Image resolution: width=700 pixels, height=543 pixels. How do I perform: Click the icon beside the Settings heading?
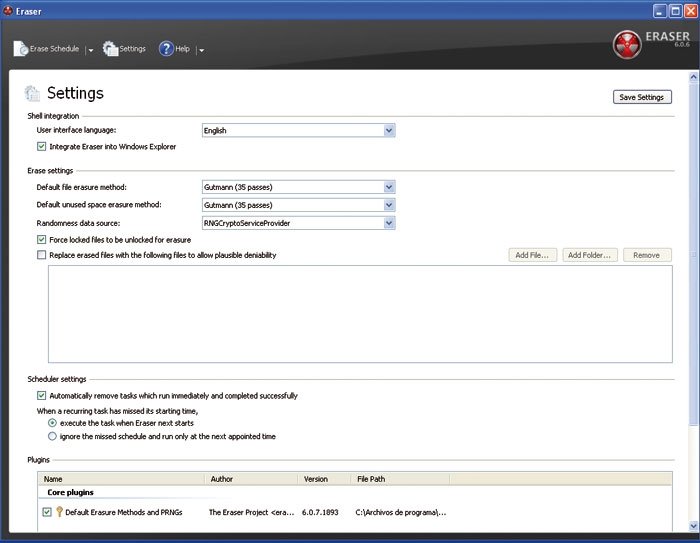click(x=33, y=93)
